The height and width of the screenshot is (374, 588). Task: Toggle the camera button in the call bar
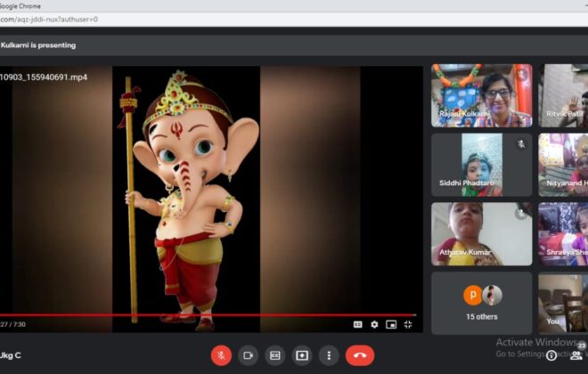(x=248, y=355)
